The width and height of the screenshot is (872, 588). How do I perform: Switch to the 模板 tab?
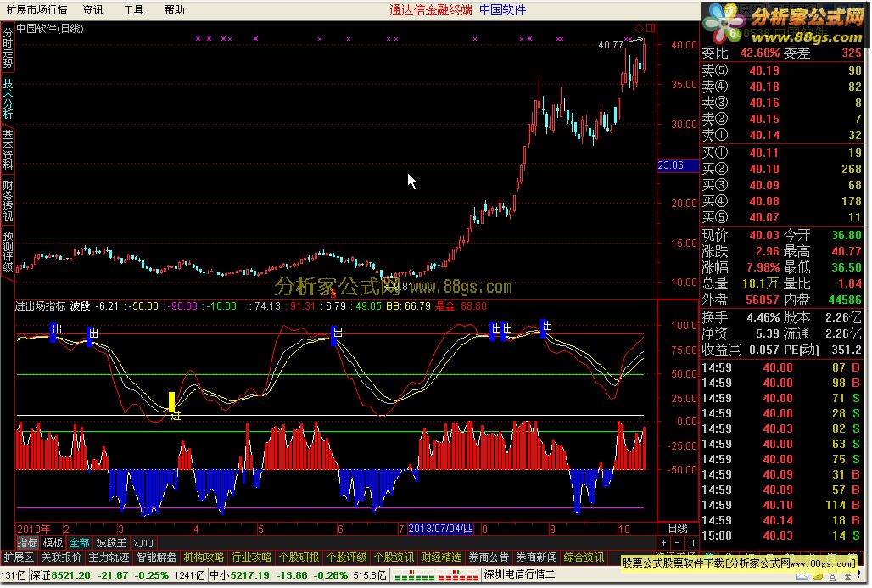(x=53, y=543)
